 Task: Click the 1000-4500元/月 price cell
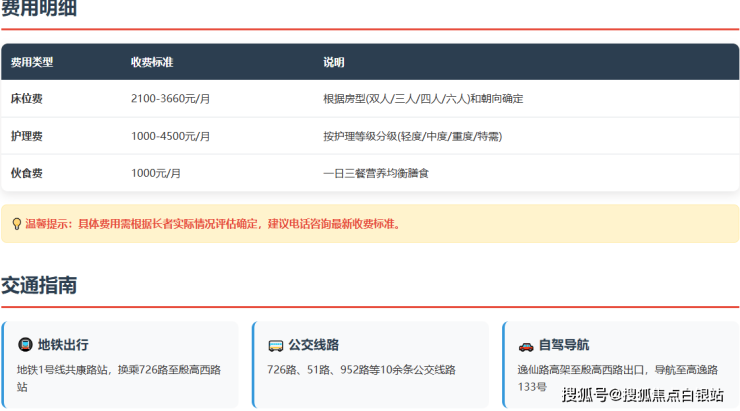(170, 136)
